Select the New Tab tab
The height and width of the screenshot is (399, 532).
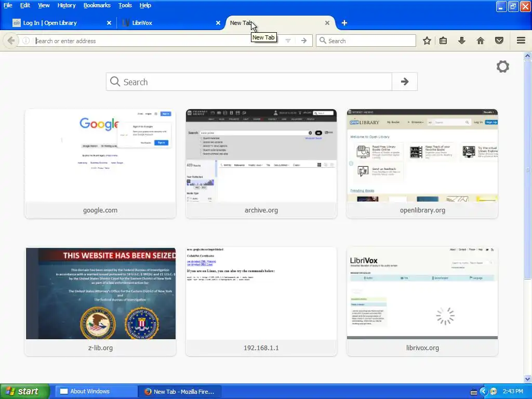[x=280, y=23]
